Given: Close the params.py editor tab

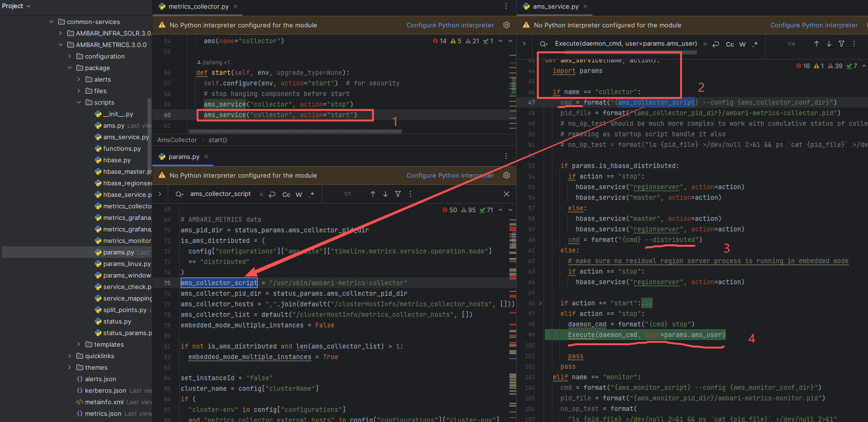Looking at the screenshot, I should click(x=206, y=157).
